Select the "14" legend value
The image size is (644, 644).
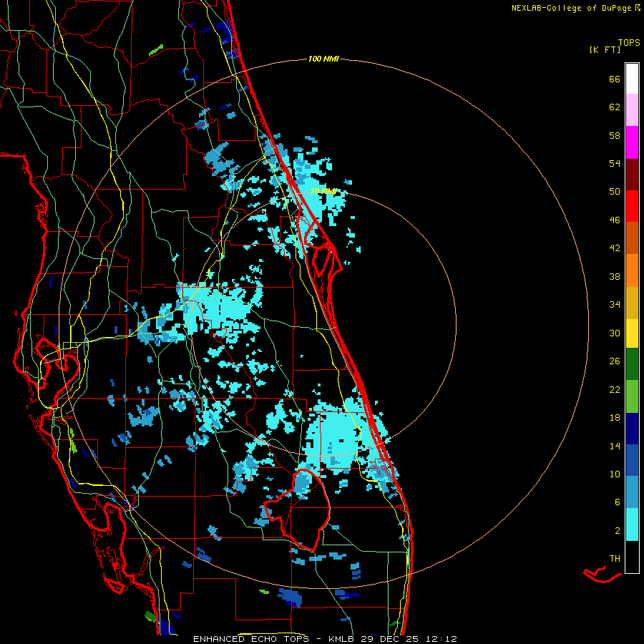pos(615,446)
